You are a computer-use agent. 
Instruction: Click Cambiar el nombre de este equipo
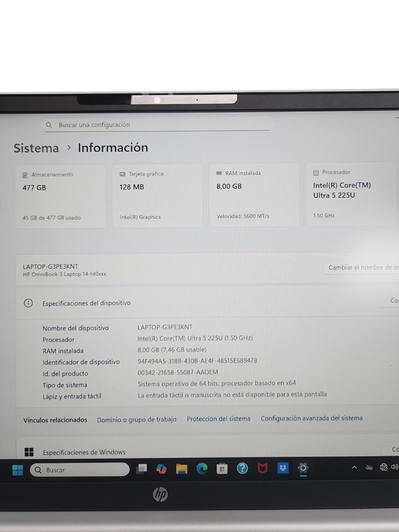362,268
